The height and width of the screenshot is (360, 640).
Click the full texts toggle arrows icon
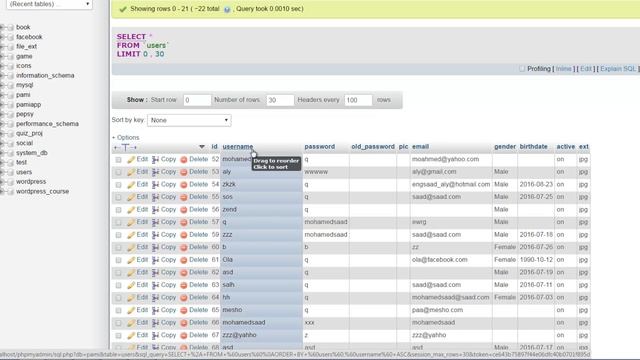click(x=125, y=147)
